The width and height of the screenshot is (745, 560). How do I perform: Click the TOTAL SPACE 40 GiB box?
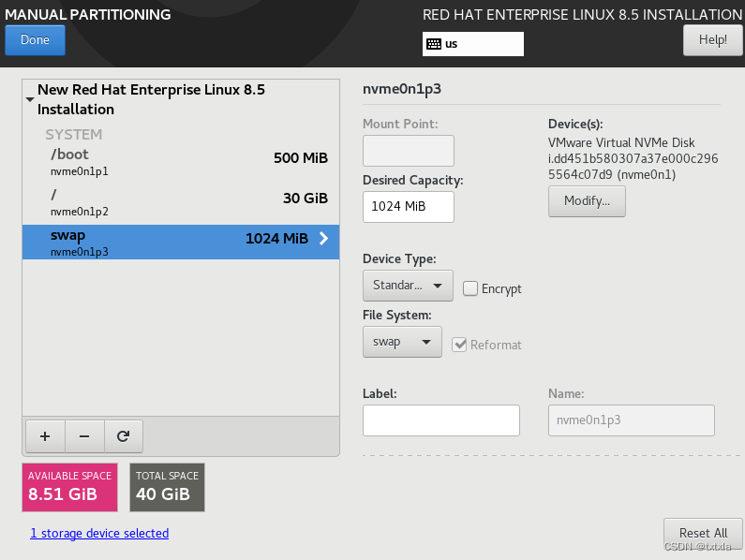167,487
